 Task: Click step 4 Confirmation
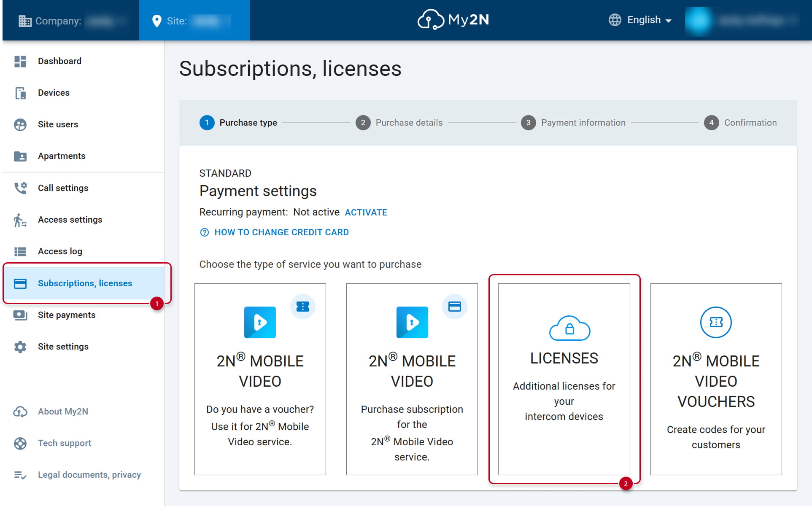740,123
